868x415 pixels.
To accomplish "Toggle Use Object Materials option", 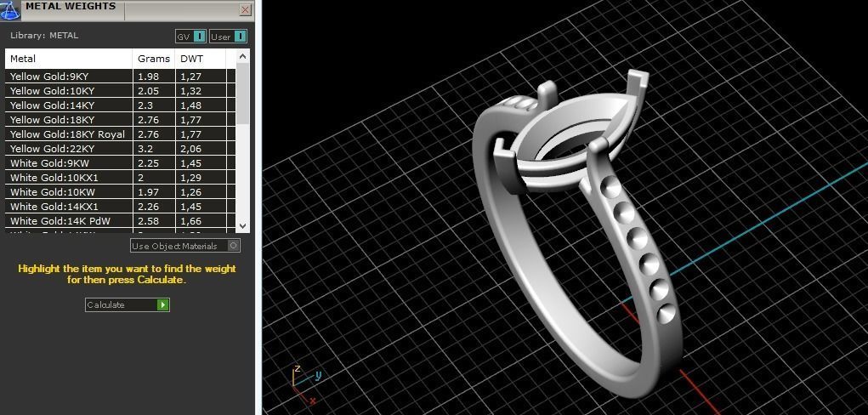I will click(184, 246).
